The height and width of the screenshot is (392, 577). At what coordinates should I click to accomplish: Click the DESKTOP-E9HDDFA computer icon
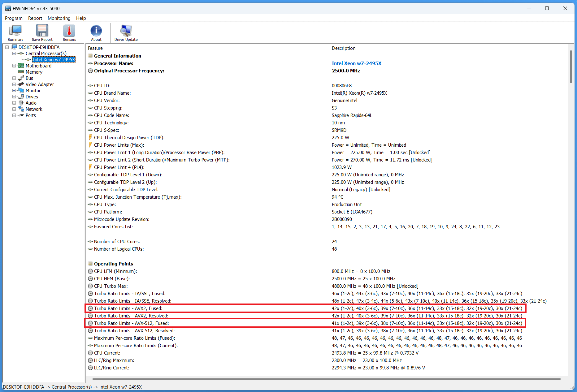click(14, 47)
